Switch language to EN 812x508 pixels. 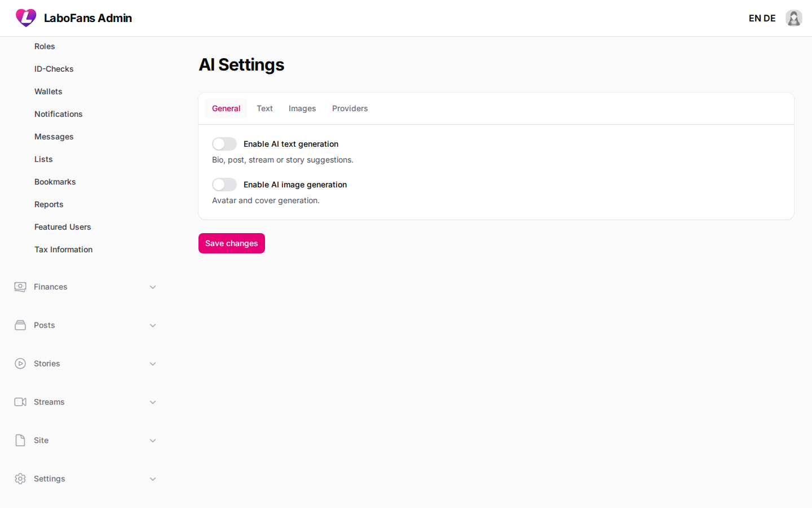755,18
